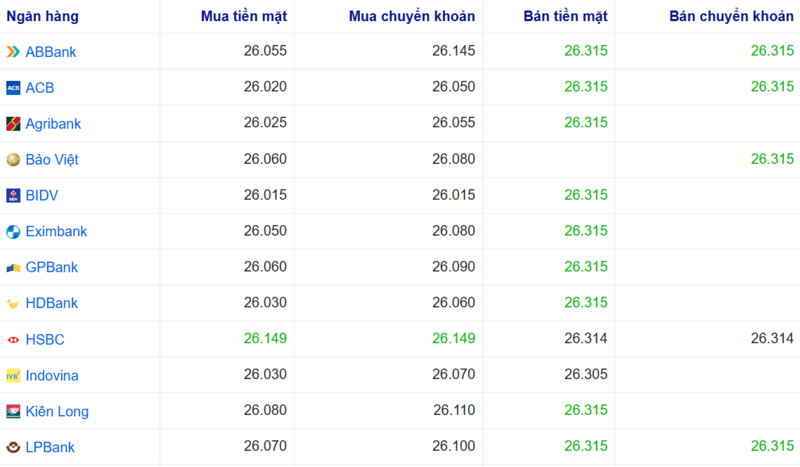The image size is (800, 467).
Task: Sort by Bán chuyển khoản column header
Action: pyautogui.click(x=732, y=17)
